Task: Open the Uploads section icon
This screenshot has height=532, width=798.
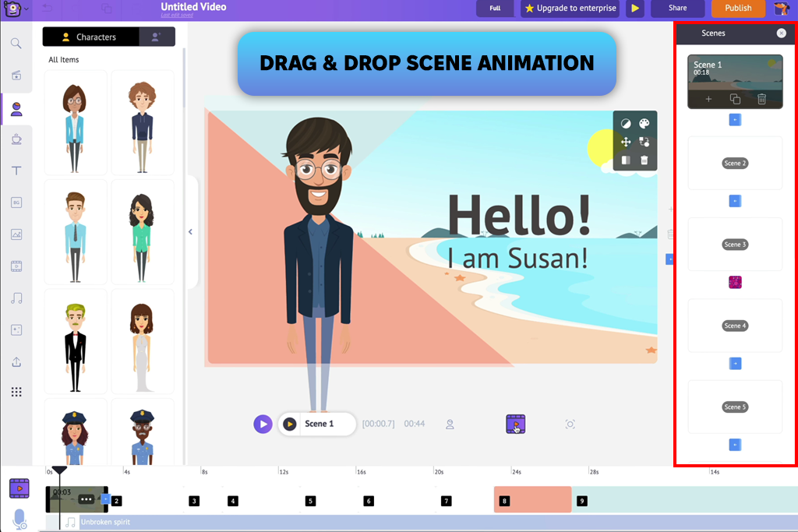Action: pos(16,361)
